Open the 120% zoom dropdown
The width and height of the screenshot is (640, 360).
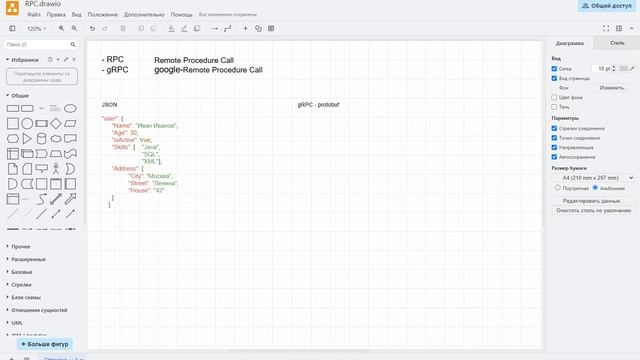(37, 29)
